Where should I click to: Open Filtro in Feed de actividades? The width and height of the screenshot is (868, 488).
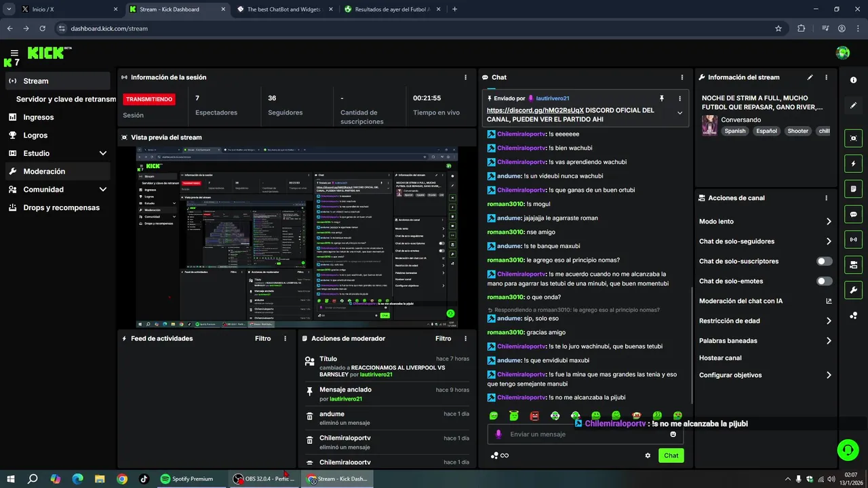click(262, 338)
